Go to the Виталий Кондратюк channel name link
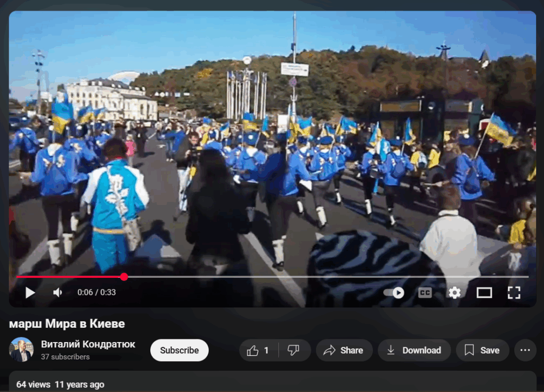 [88, 344]
